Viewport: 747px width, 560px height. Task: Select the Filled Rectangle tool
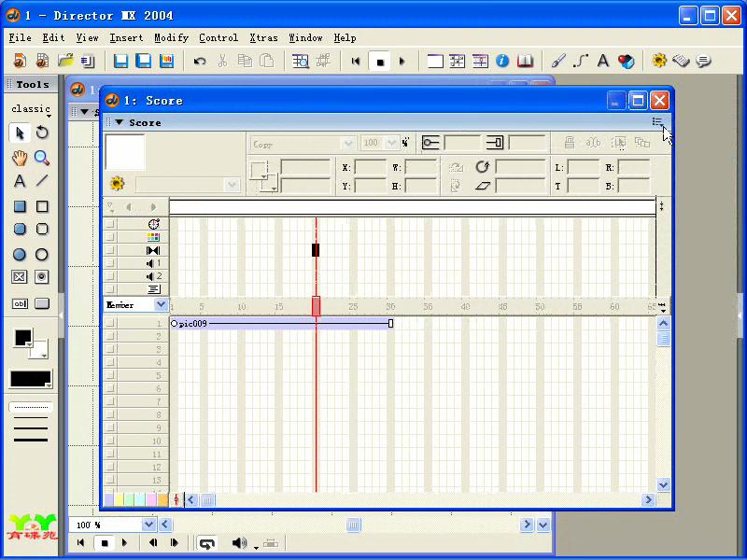(x=20, y=206)
